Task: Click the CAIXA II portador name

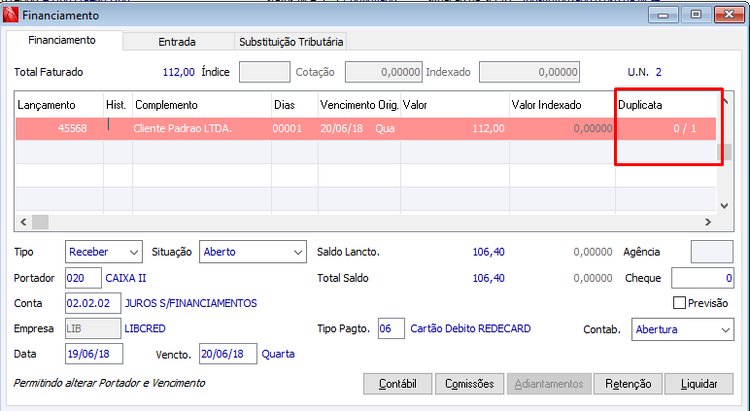Action: point(126,278)
